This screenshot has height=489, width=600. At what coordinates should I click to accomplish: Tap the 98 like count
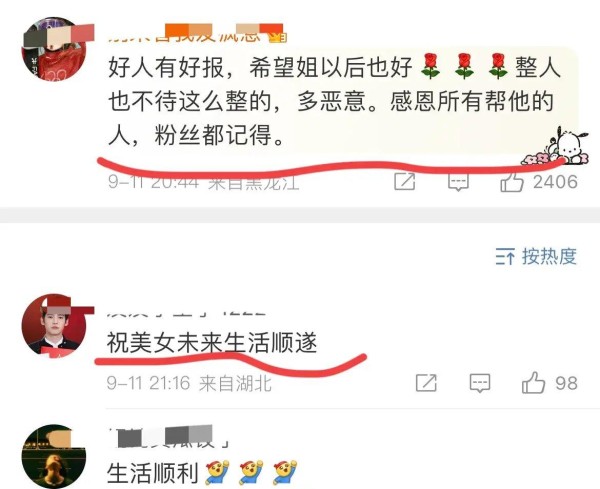[x=566, y=383]
